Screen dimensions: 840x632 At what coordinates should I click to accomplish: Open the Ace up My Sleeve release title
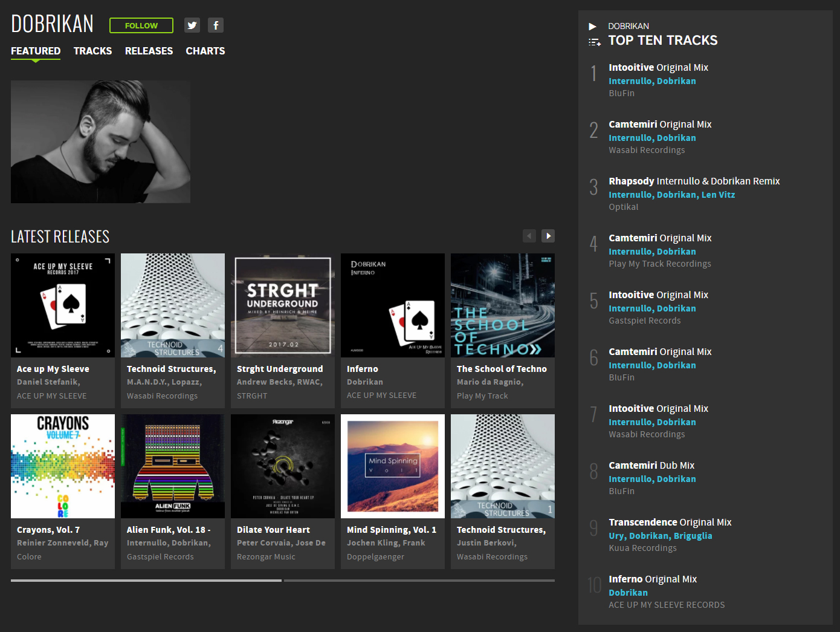click(x=53, y=369)
